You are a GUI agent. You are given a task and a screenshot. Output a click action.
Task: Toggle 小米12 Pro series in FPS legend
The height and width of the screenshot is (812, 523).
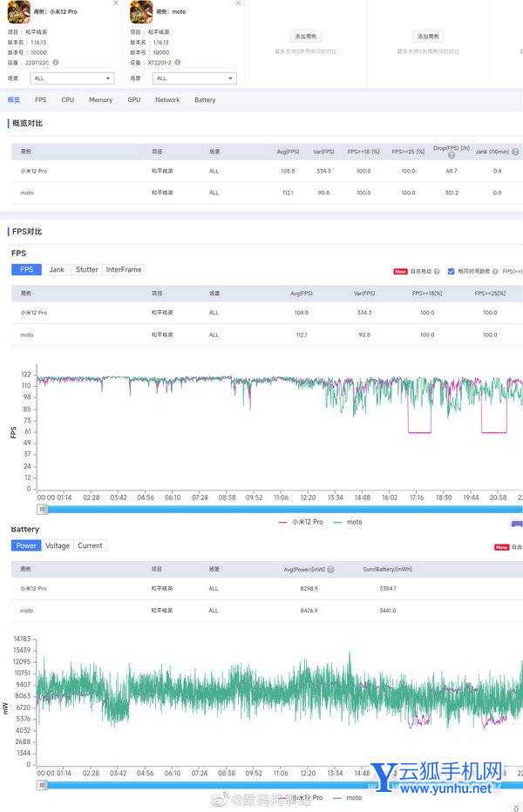click(301, 522)
